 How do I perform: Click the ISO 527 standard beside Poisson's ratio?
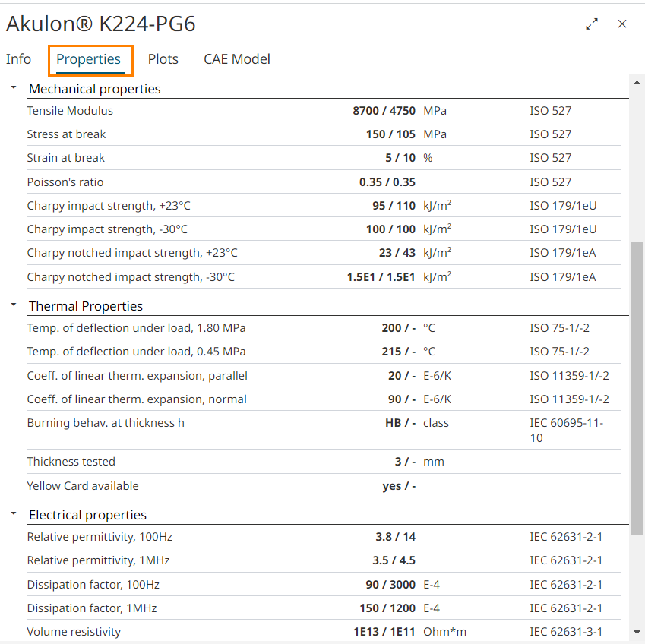(x=550, y=182)
